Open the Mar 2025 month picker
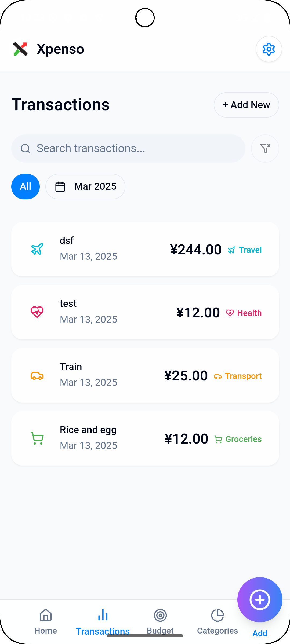This screenshot has width=290, height=644. [85, 186]
